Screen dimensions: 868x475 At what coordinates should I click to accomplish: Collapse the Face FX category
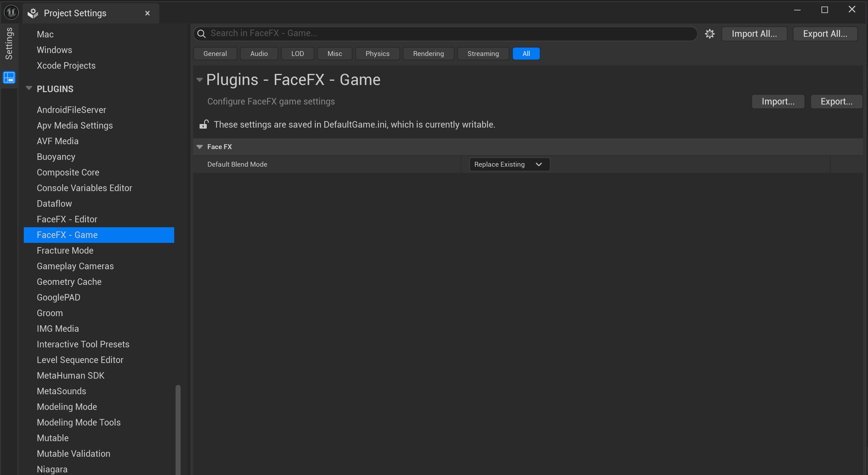click(200, 147)
